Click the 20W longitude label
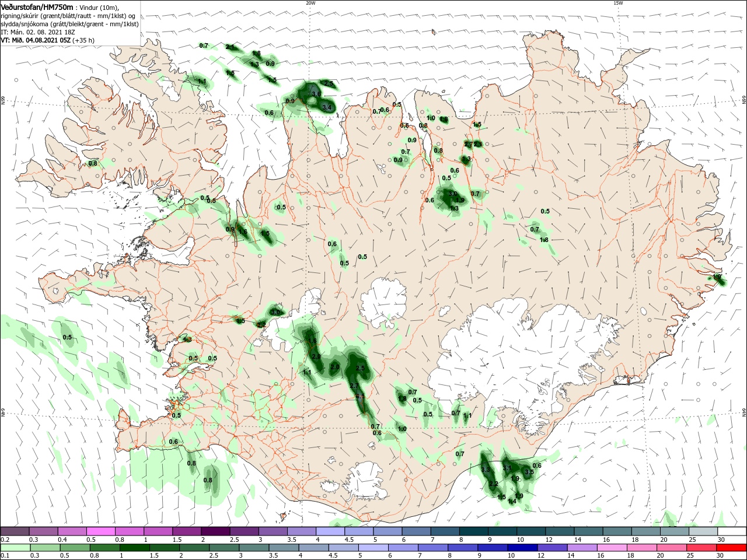 point(310,3)
